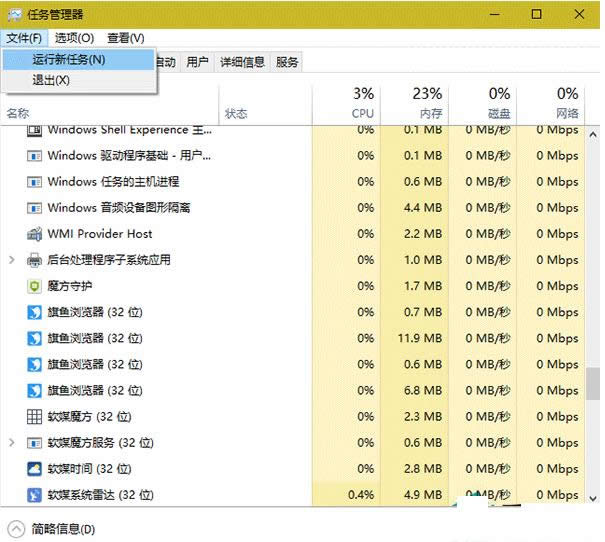Screen dimensions: 605x542
Task: Switch to the 用户 tab
Action: (x=197, y=62)
